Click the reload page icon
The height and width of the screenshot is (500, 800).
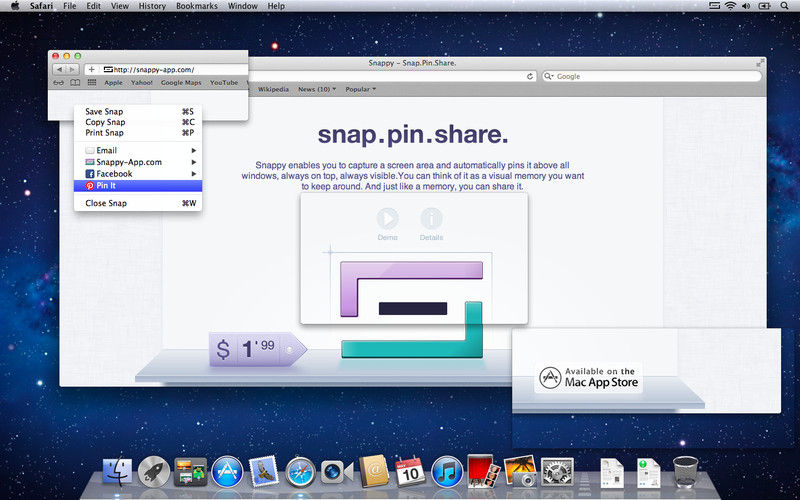click(x=531, y=76)
